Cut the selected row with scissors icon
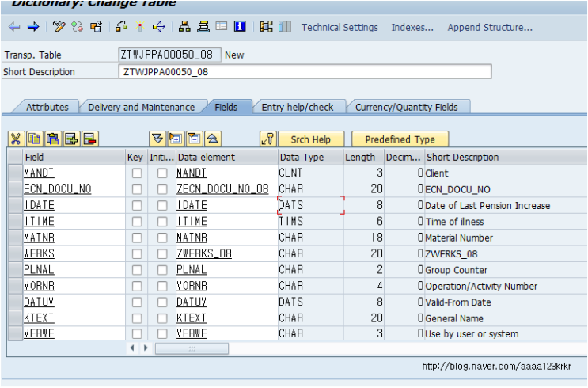Image resolution: width=588 pixels, height=388 pixels. point(16,139)
